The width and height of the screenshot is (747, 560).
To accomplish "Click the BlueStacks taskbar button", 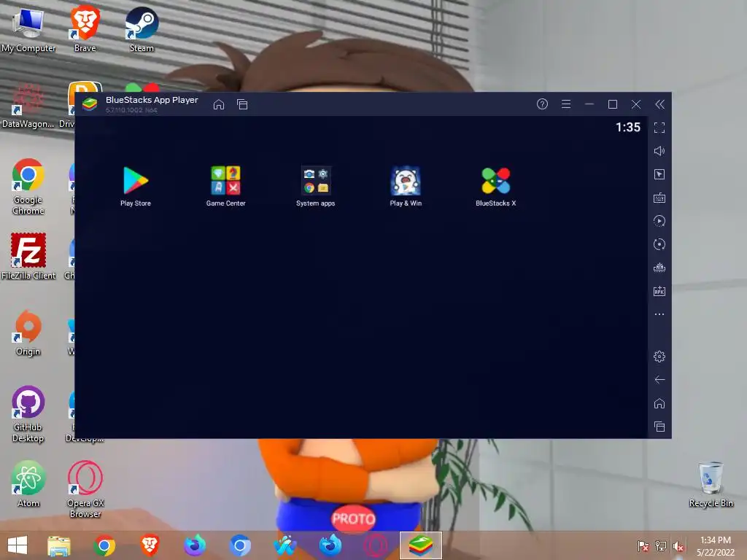I will pos(421,545).
